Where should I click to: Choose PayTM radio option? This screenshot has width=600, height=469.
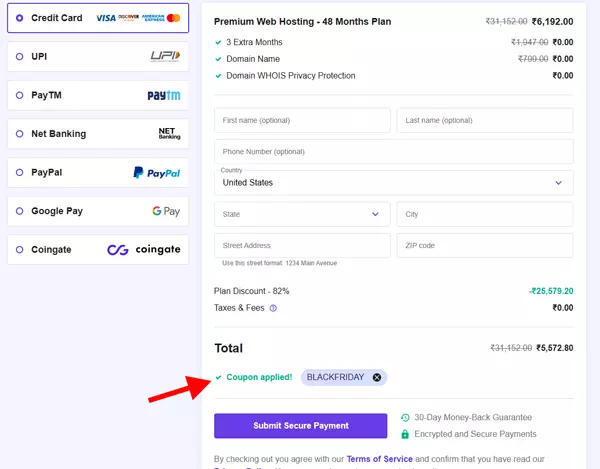pos(19,95)
